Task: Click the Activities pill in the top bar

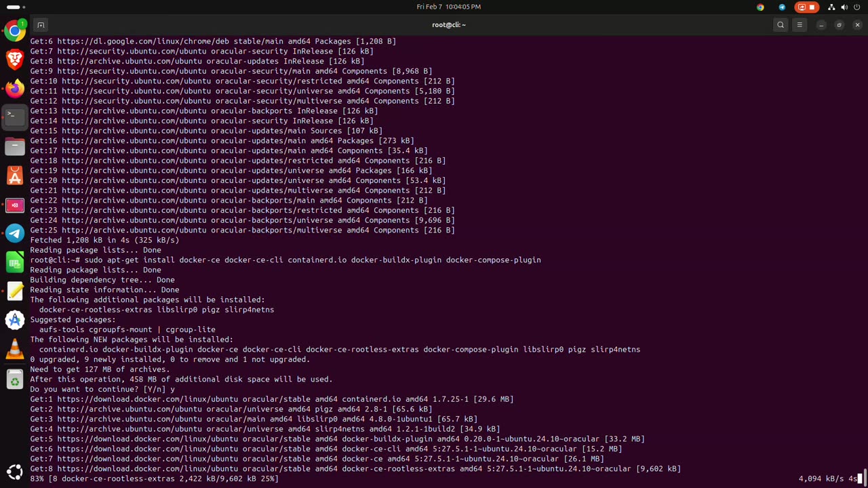Action: point(16,7)
